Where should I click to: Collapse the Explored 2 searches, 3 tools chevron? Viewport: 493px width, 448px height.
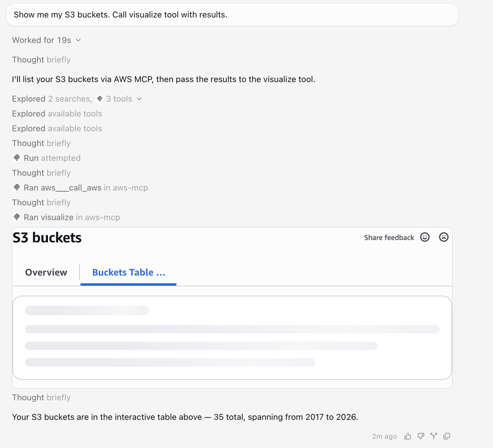(x=139, y=99)
